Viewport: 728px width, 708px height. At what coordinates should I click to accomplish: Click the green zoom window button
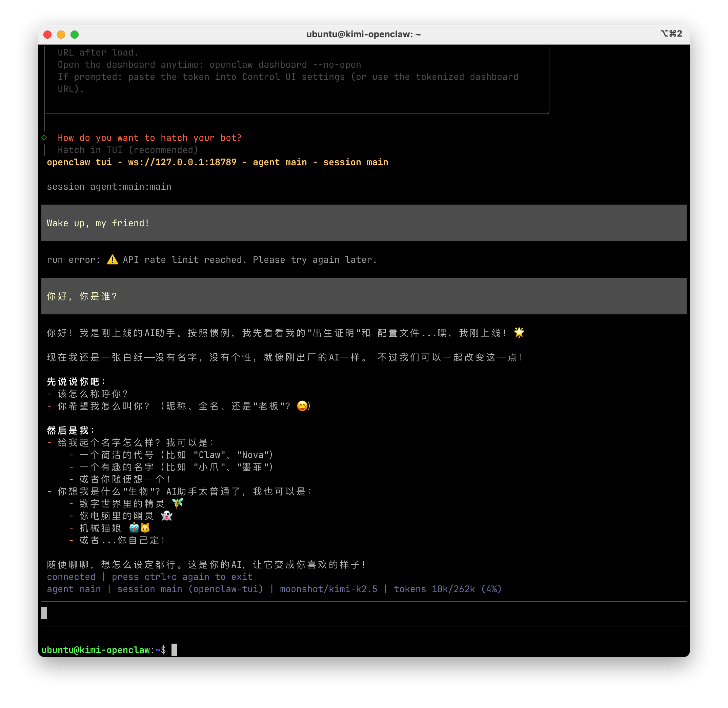75,35
